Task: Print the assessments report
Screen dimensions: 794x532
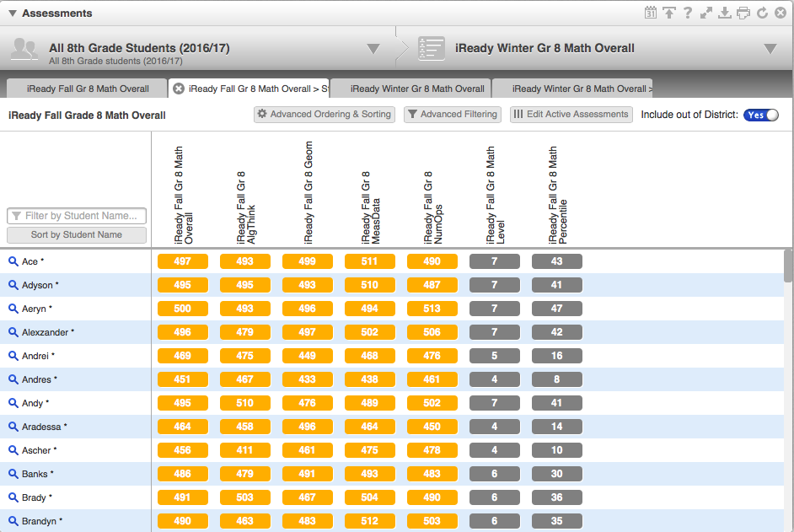Action: pyautogui.click(x=743, y=13)
